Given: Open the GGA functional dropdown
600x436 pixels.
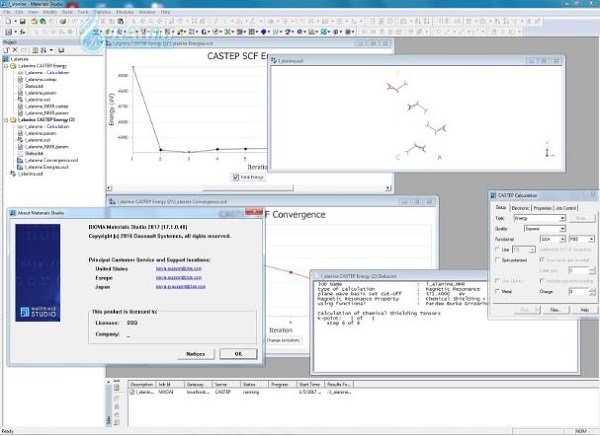Looking at the screenshot, I should coord(553,239).
